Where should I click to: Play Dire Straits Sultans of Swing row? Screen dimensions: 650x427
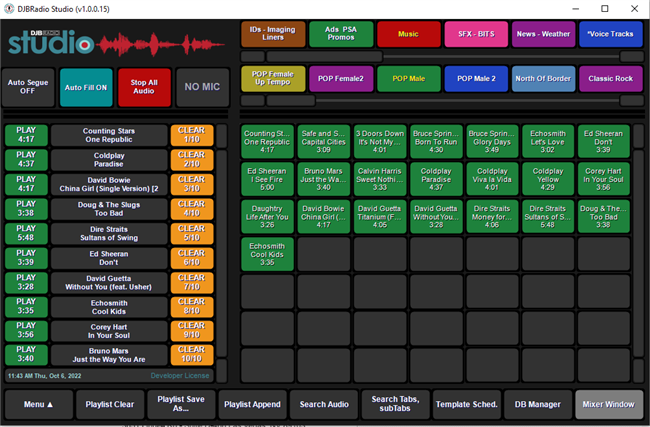coord(26,233)
